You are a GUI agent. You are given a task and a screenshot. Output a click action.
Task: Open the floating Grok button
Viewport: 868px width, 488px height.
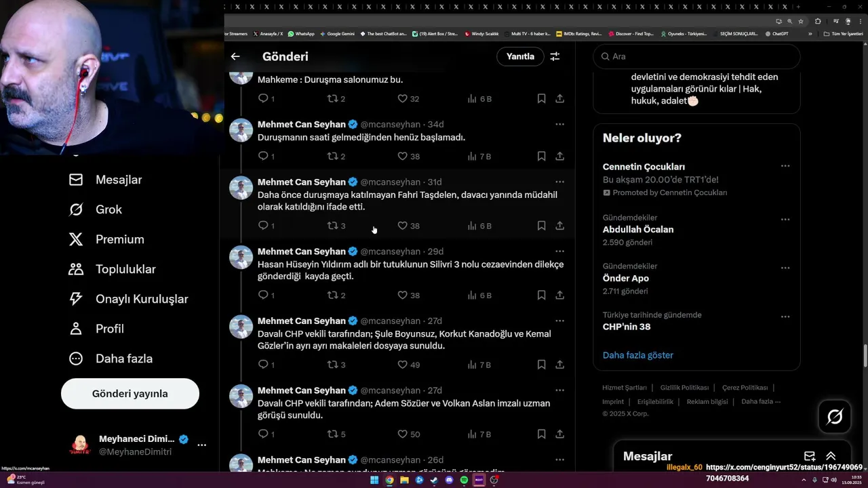[835, 417]
